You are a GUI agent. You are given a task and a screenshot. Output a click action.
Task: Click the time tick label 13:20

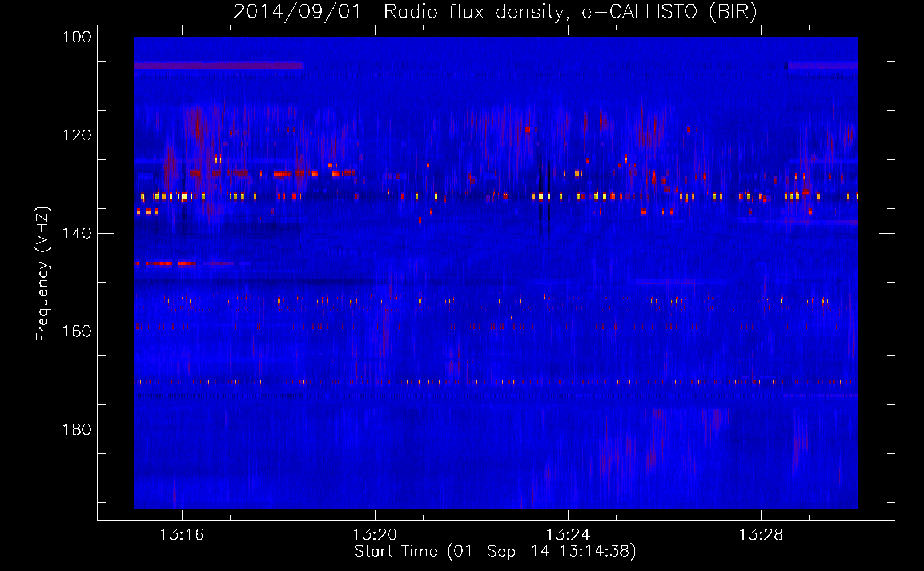point(375,534)
